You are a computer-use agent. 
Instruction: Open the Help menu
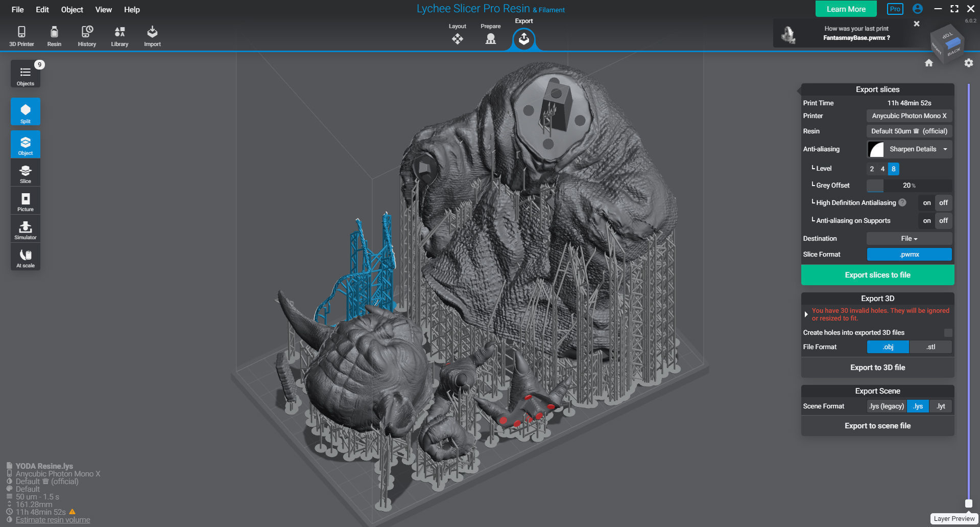pyautogui.click(x=132, y=10)
